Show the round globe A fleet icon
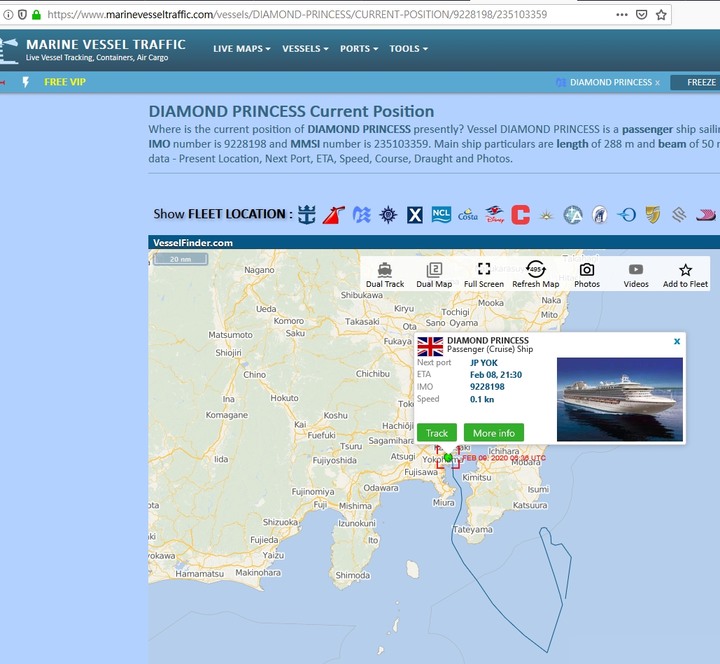The image size is (720, 664). (573, 214)
